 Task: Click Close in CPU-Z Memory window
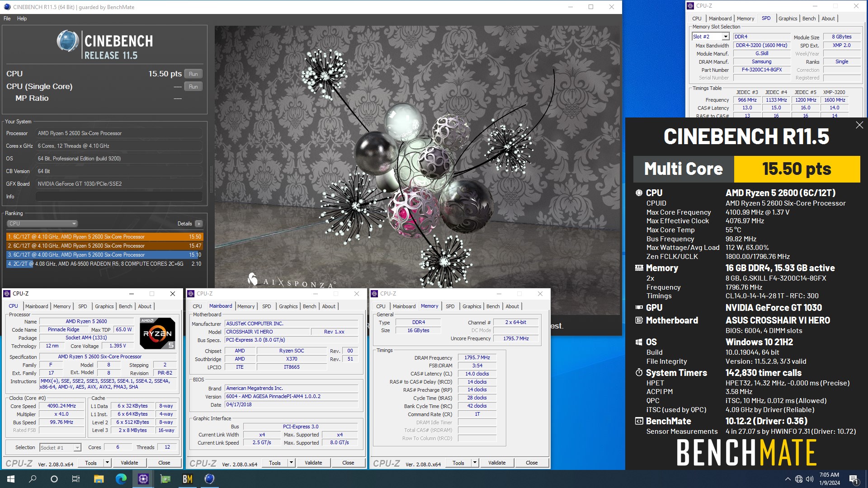532,463
